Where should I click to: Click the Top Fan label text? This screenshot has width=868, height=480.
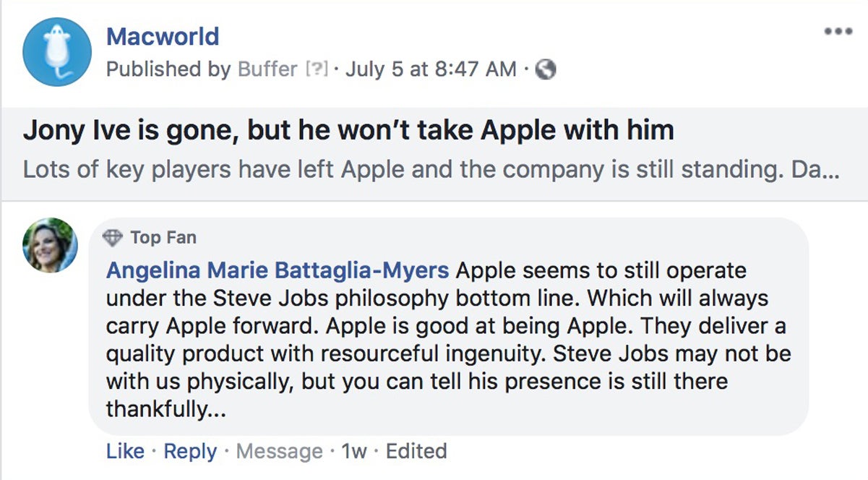tap(163, 237)
